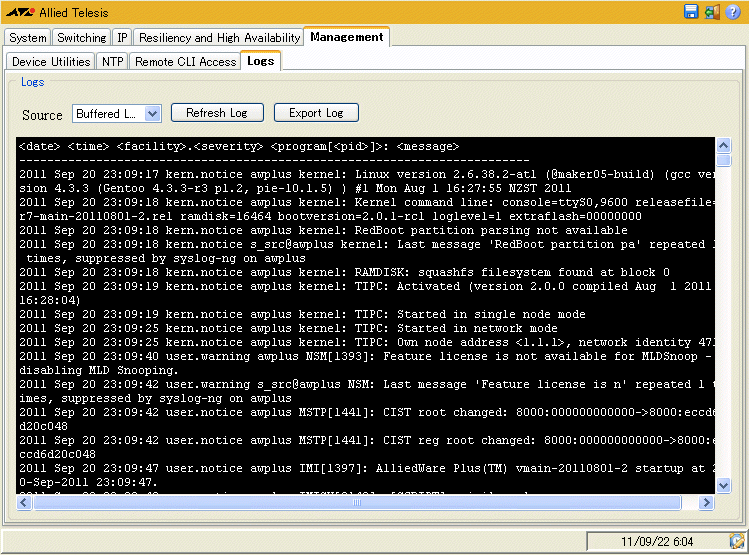The height and width of the screenshot is (555, 749).
Task: Open the Source dropdown showing Buffered L...
Action: [117, 114]
